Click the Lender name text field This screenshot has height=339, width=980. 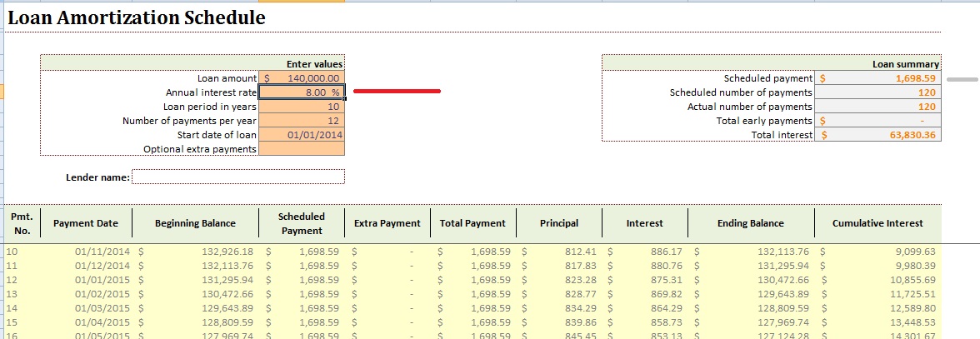coord(237,177)
